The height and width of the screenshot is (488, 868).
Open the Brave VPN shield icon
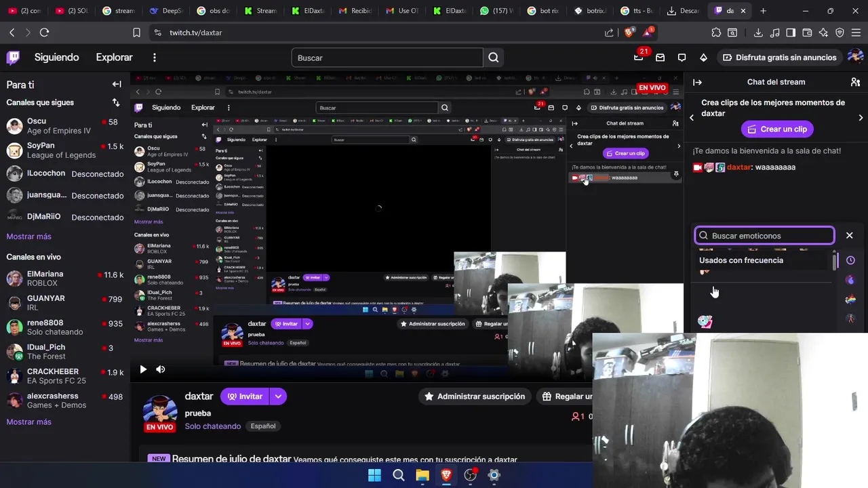[840, 33]
